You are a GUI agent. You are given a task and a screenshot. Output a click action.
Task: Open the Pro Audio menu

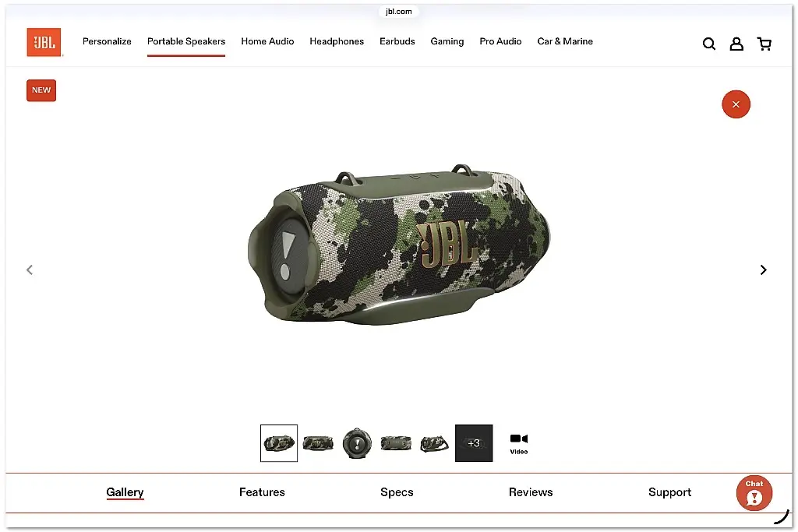pyautogui.click(x=501, y=41)
